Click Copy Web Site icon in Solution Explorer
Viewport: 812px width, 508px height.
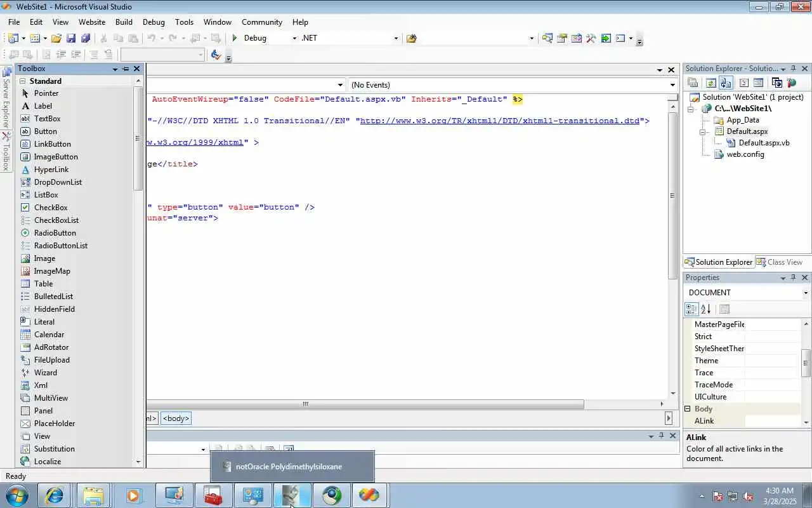coord(776,83)
